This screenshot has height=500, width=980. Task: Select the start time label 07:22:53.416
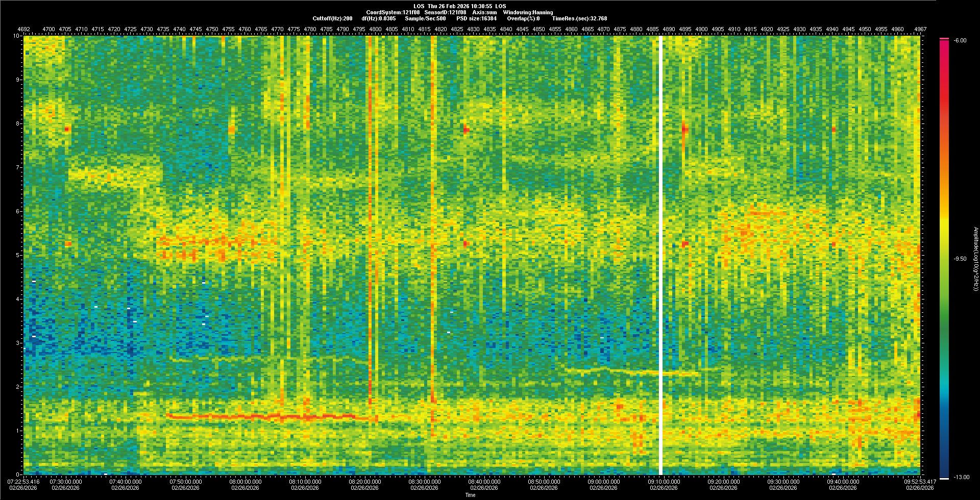(x=23, y=482)
